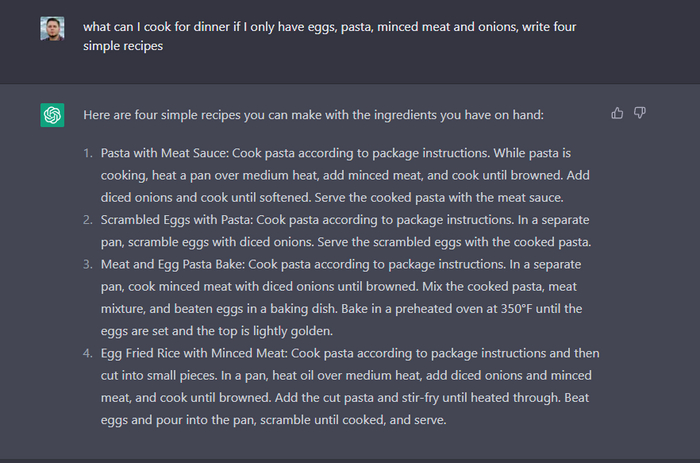Screen dimensions: 700x463
Task: Click the thumbs up feedback icon
Action: [x=617, y=113]
